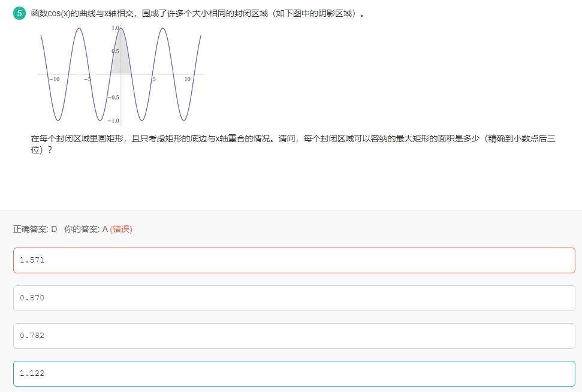Image resolution: width=582 pixels, height=392 pixels.
Task: Click the paragraph starting with 在每个封闭区域里画矩形
Action: [x=292, y=138]
